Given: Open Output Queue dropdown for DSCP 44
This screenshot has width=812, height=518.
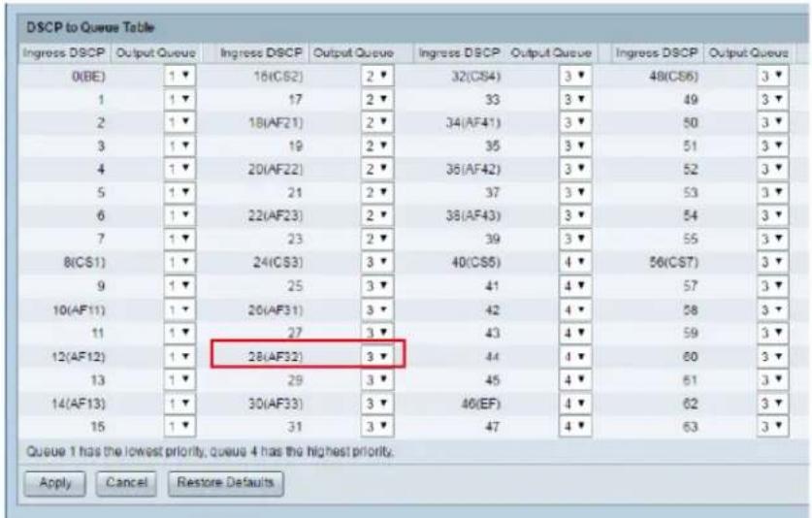Looking at the screenshot, I should point(575,356).
